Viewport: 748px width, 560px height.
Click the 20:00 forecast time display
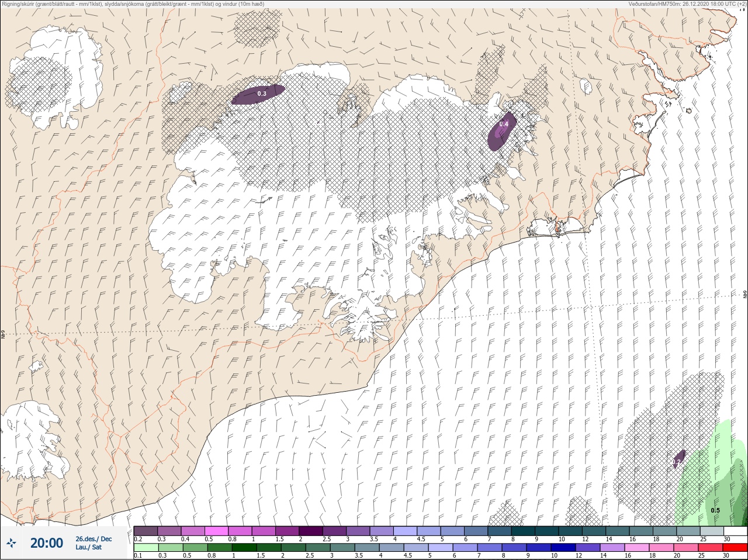pyautogui.click(x=47, y=544)
